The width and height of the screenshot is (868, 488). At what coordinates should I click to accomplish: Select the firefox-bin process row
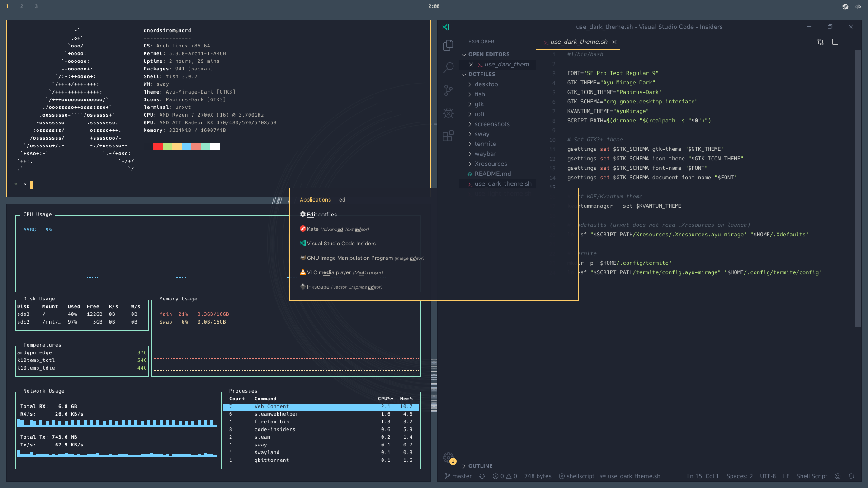[321, 422]
